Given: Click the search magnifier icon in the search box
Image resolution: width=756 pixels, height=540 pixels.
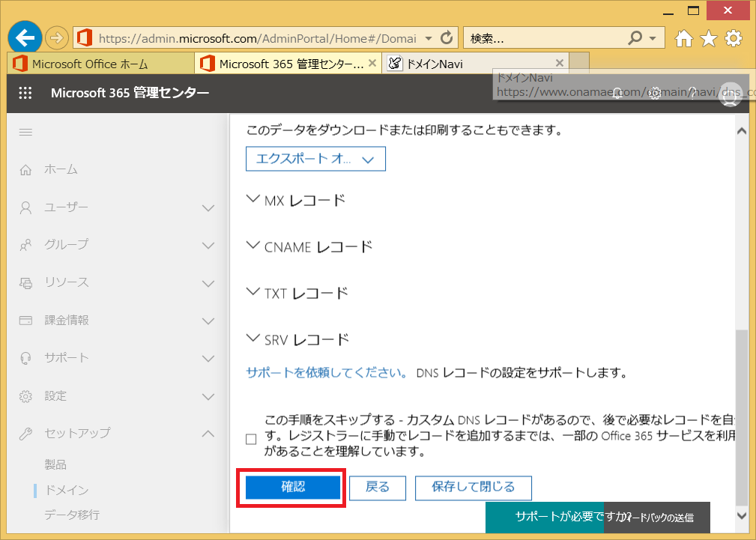Looking at the screenshot, I should [635, 37].
